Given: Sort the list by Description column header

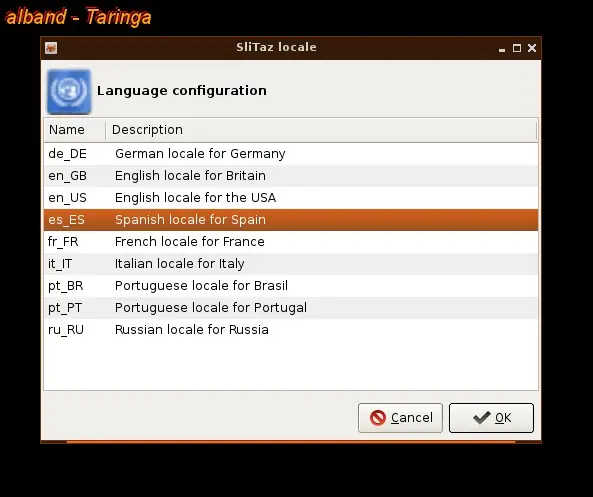Looking at the screenshot, I should pos(321,130).
